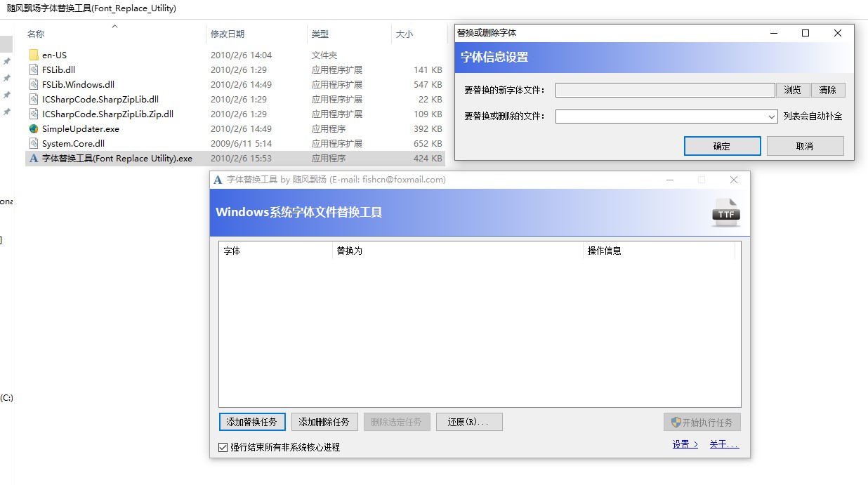This screenshot has width=868, height=485.
Task: Click ICSharpCode.SharpZipLib.Zip.dll file icon
Action: 34,114
